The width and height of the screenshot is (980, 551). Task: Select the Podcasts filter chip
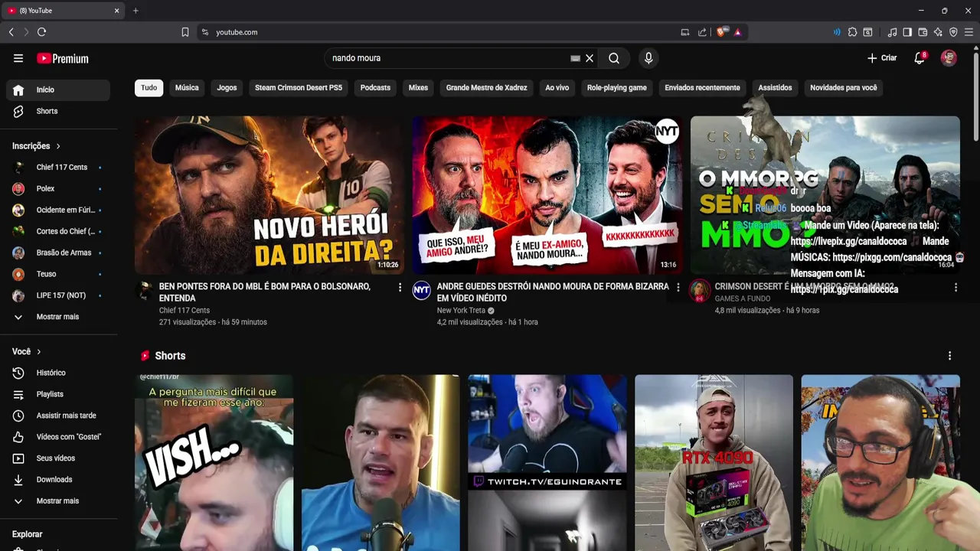coord(375,88)
